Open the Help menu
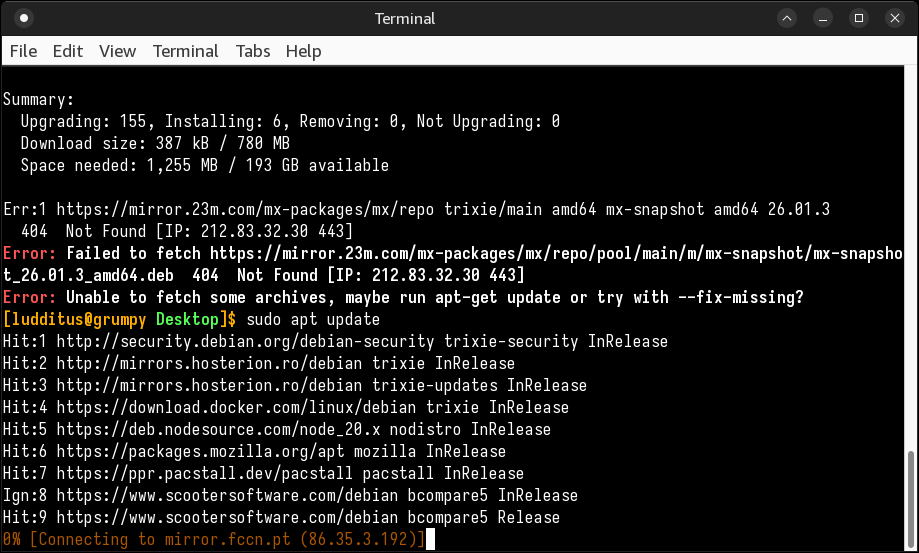 [303, 51]
